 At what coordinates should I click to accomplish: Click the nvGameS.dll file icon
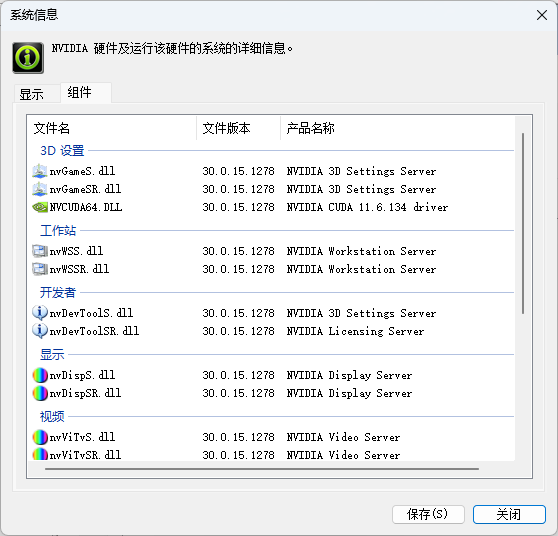pos(40,171)
